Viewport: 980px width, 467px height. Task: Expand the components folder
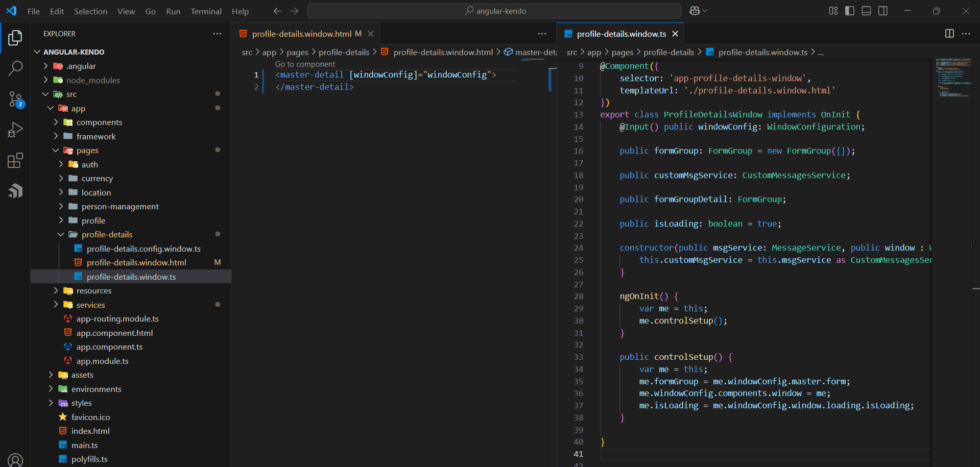coord(56,122)
